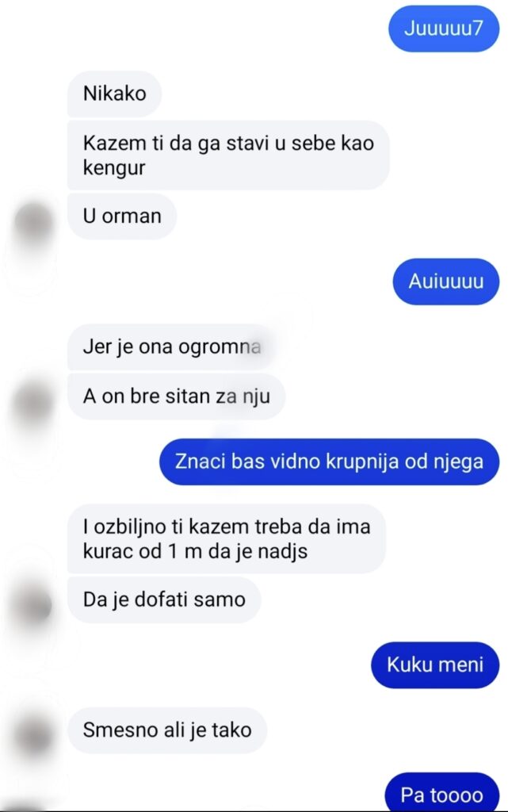508x812 pixels.
Task: Select the 'Kuku meni' sent bubble
Action: [x=435, y=665]
